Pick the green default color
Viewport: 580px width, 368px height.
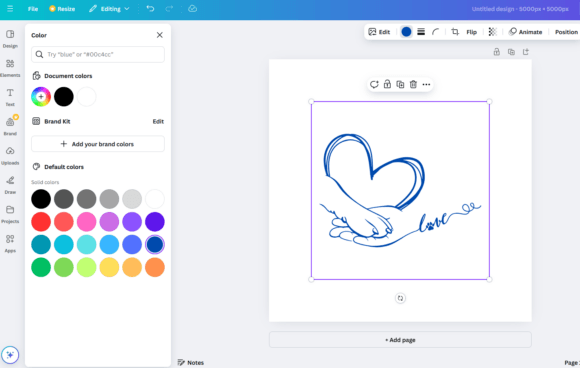(41, 267)
